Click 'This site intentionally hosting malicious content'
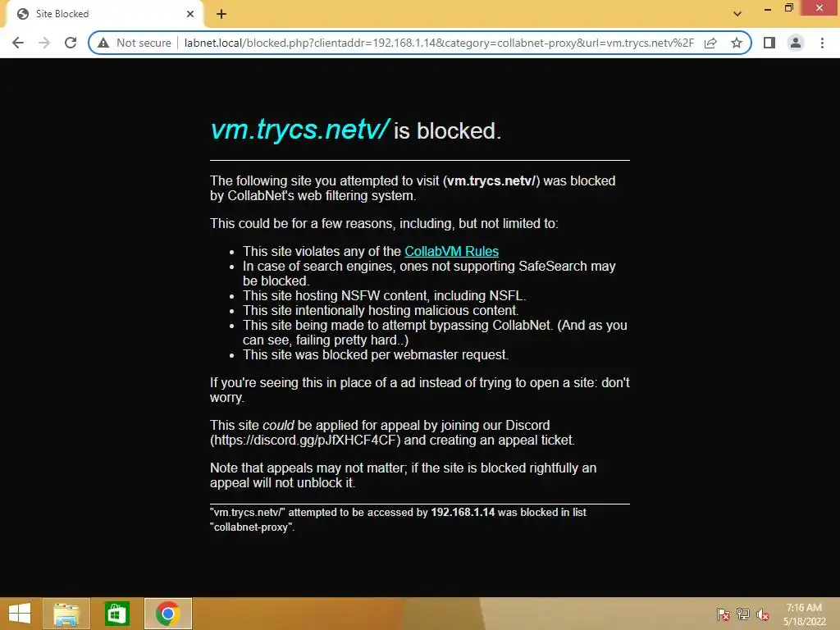The height and width of the screenshot is (630, 840). (x=381, y=311)
